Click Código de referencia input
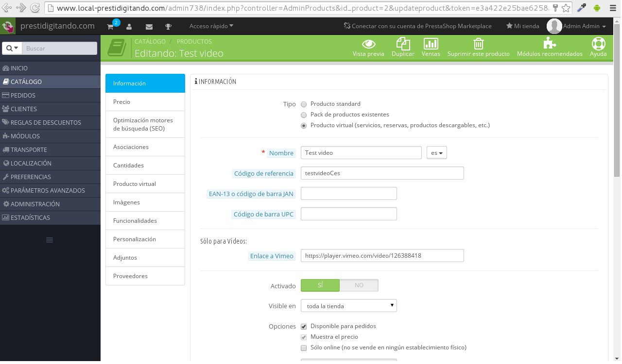 point(382,173)
